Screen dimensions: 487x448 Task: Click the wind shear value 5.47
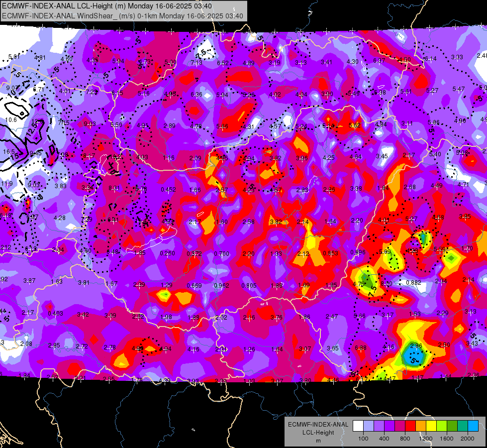(459, 89)
